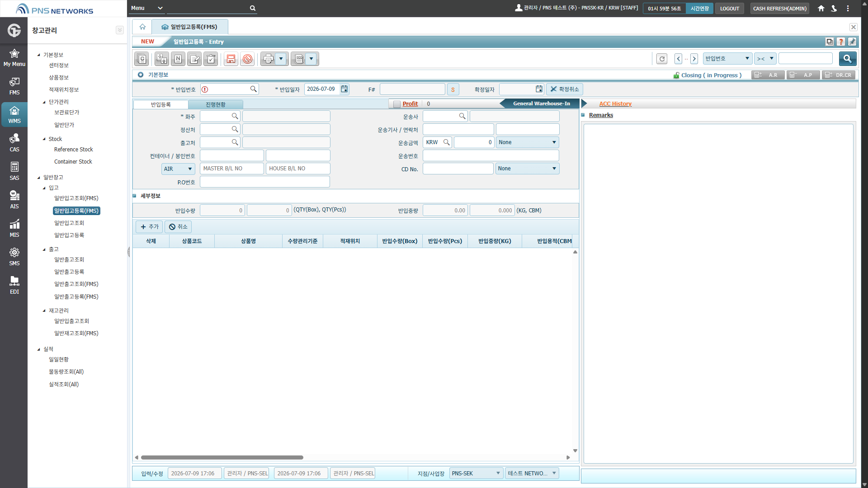The image size is (868, 488).
Task: Open the PNS-SEK branch dropdown
Action: (x=476, y=473)
